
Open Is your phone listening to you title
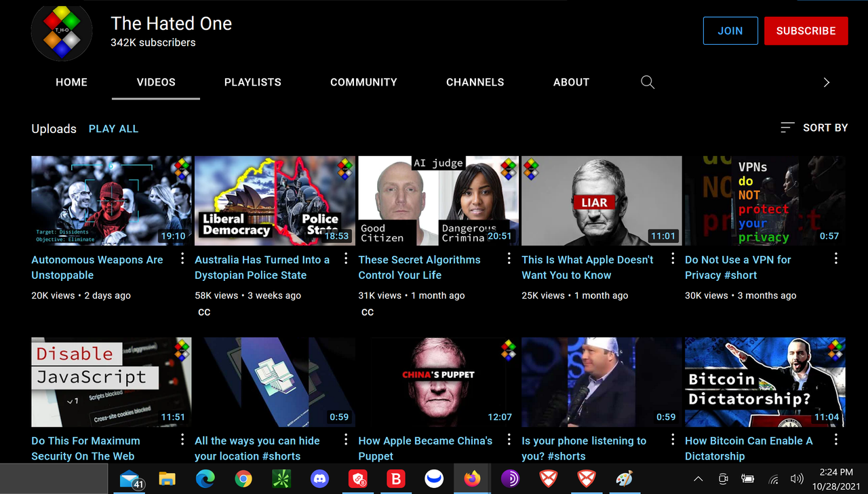[584, 449]
